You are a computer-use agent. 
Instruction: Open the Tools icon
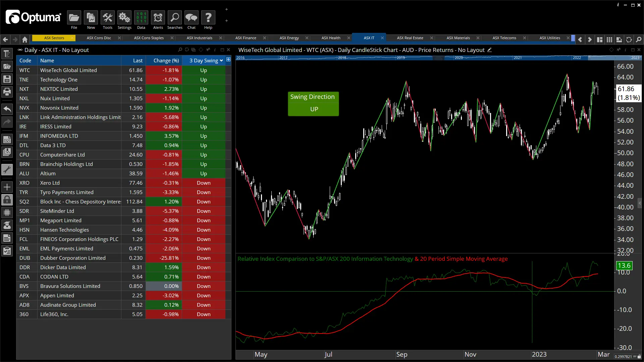tap(108, 18)
